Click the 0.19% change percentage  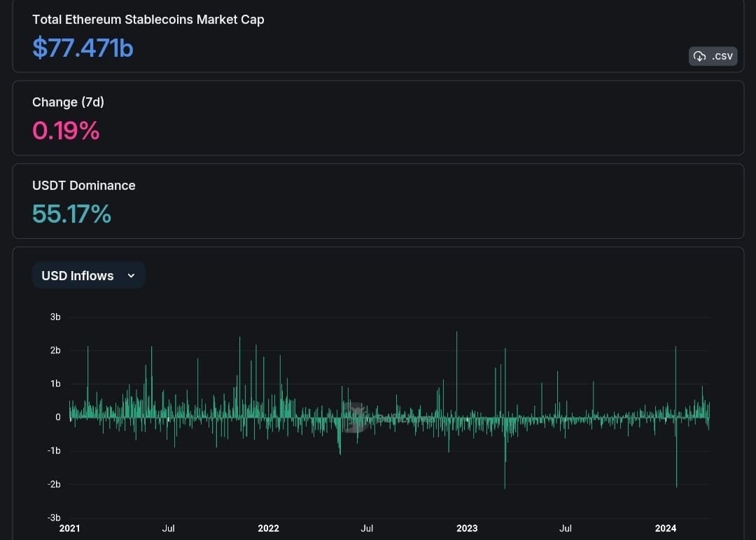(x=65, y=131)
